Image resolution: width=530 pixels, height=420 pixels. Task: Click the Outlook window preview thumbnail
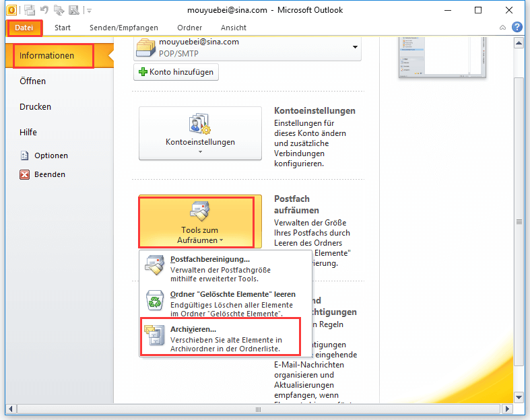[442, 57]
